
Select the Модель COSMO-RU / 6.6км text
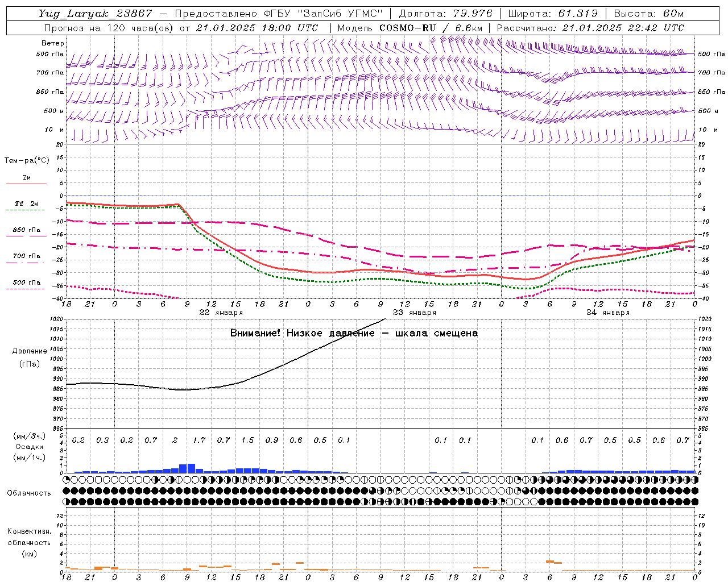click(x=410, y=28)
